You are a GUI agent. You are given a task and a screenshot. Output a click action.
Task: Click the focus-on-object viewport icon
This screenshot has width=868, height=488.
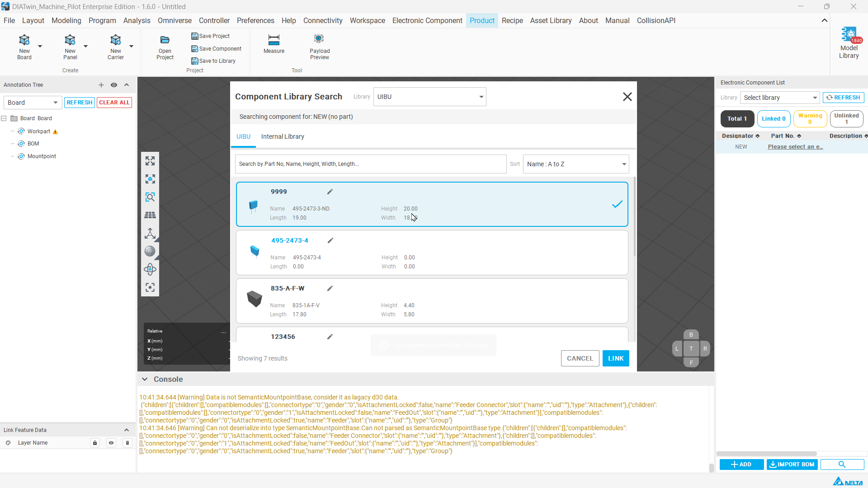(150, 179)
